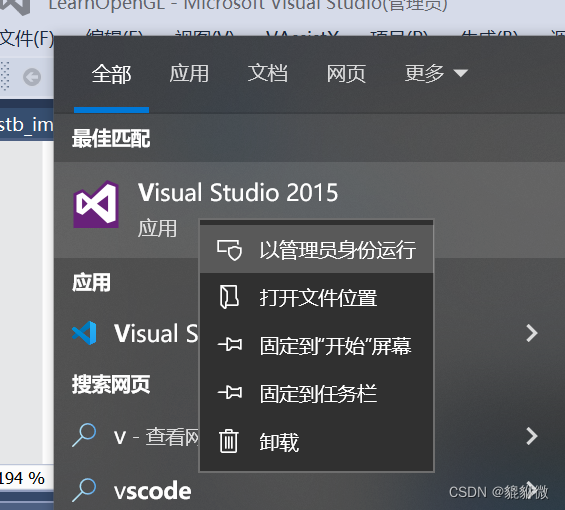Click the Visual Studio toolbar drag grip
Image resolution: width=565 pixels, height=510 pixels.
click(x=5, y=76)
